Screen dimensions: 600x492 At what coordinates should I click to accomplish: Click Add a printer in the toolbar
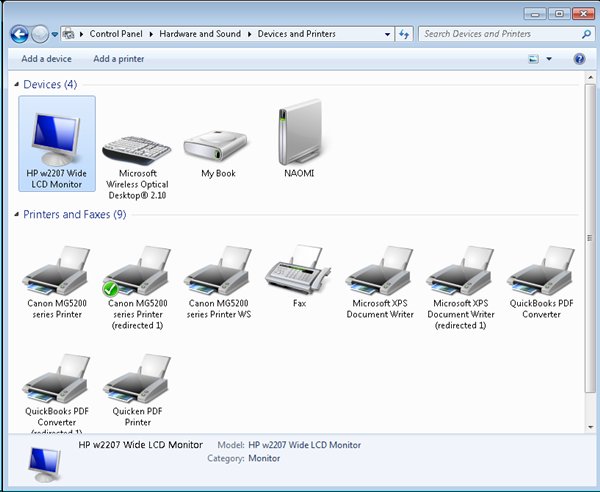[x=119, y=59]
